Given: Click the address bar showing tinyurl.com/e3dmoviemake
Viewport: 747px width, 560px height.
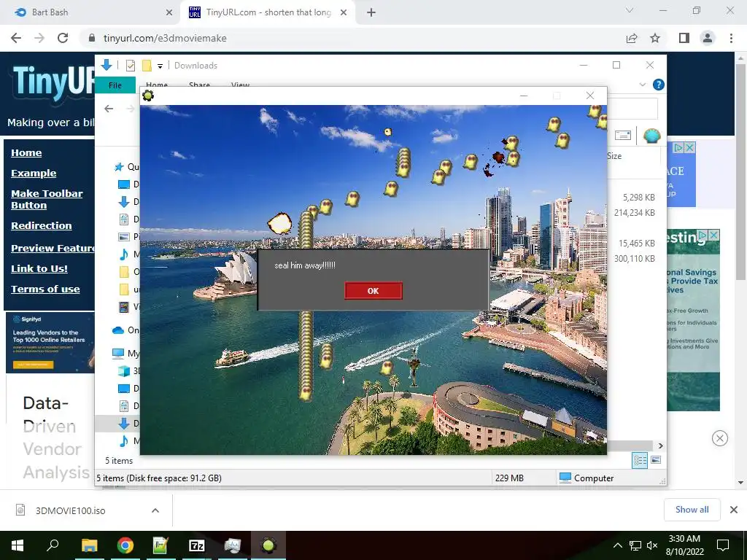Looking at the screenshot, I should click(x=352, y=38).
